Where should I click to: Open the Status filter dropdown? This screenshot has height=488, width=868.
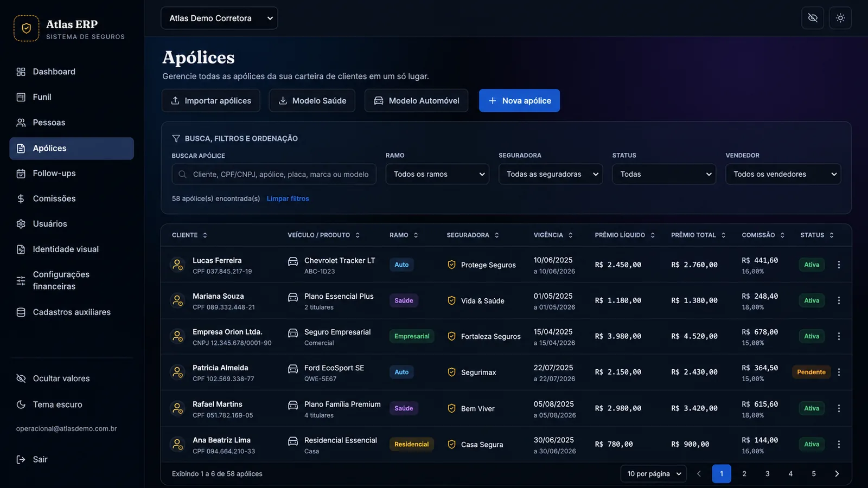pyautogui.click(x=664, y=174)
